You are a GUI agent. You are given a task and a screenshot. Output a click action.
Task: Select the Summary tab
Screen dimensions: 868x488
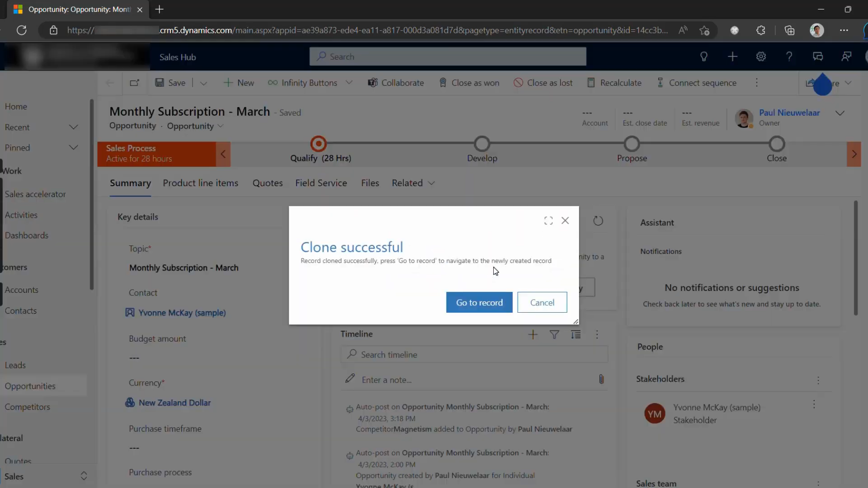pos(130,183)
